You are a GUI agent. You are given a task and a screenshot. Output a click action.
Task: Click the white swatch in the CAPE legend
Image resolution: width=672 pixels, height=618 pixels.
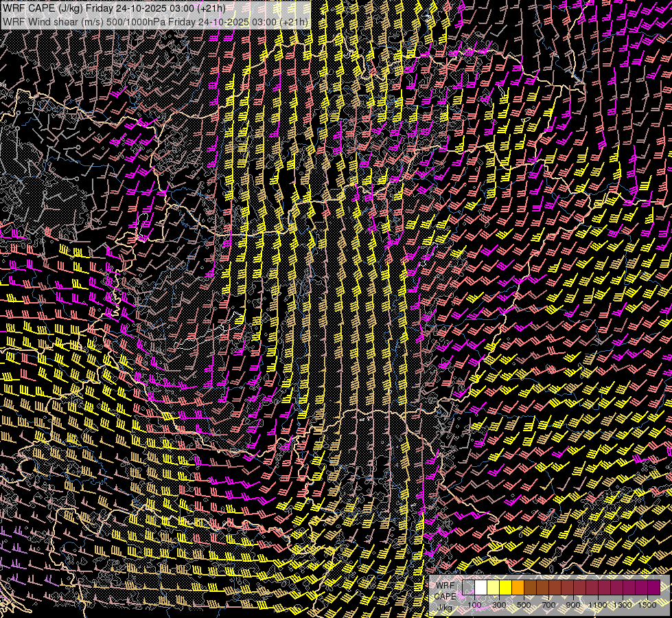pyautogui.click(x=480, y=587)
